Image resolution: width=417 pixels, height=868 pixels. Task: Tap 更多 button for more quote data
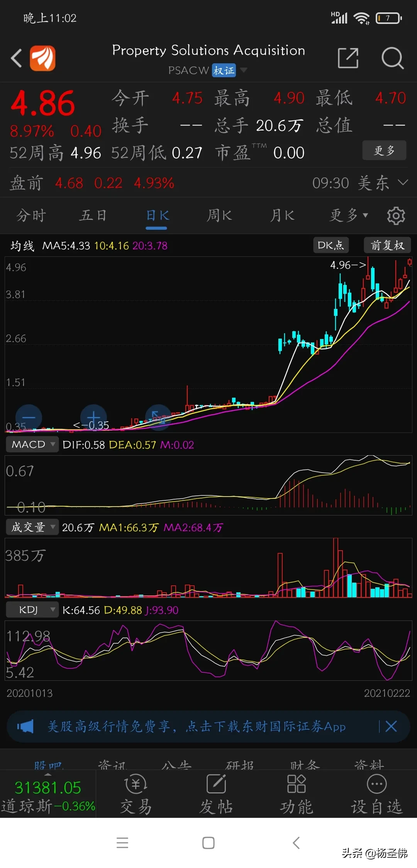pos(384,150)
